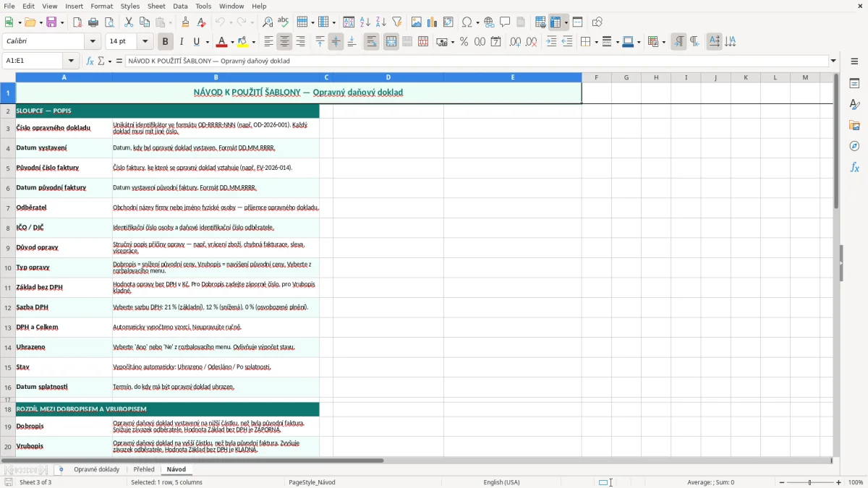Expand the formula bar

(833, 61)
